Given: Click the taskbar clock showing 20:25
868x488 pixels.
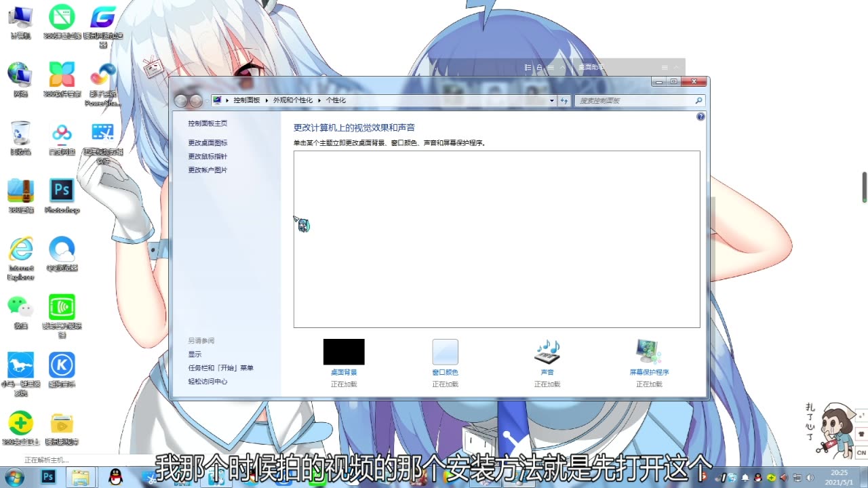Looking at the screenshot, I should pos(839,477).
